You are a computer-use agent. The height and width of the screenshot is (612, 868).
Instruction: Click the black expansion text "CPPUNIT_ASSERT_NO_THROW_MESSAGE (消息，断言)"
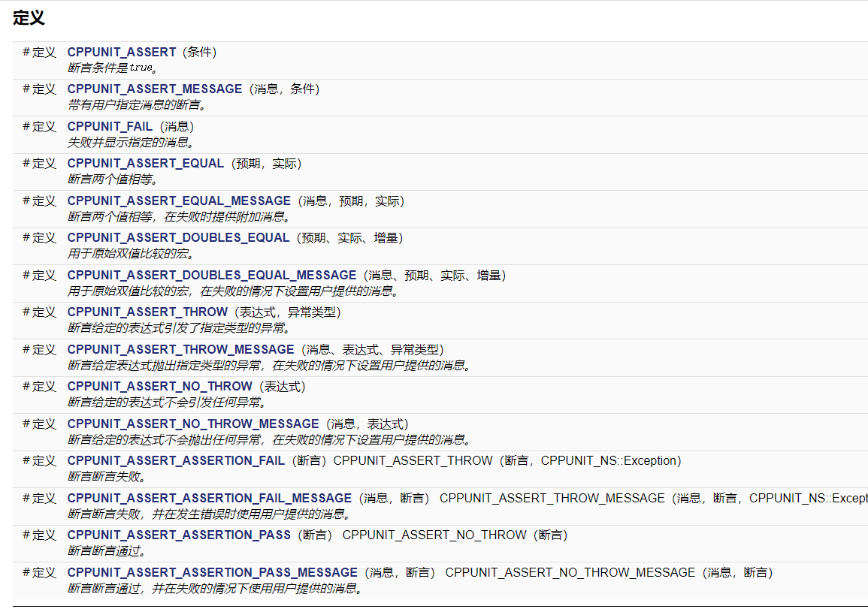point(609,573)
